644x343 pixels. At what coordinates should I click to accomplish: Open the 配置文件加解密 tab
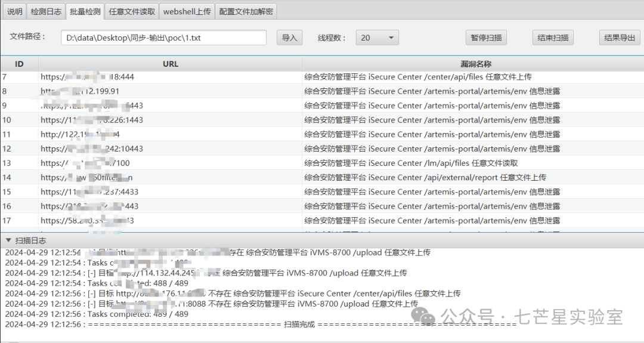[x=246, y=11]
